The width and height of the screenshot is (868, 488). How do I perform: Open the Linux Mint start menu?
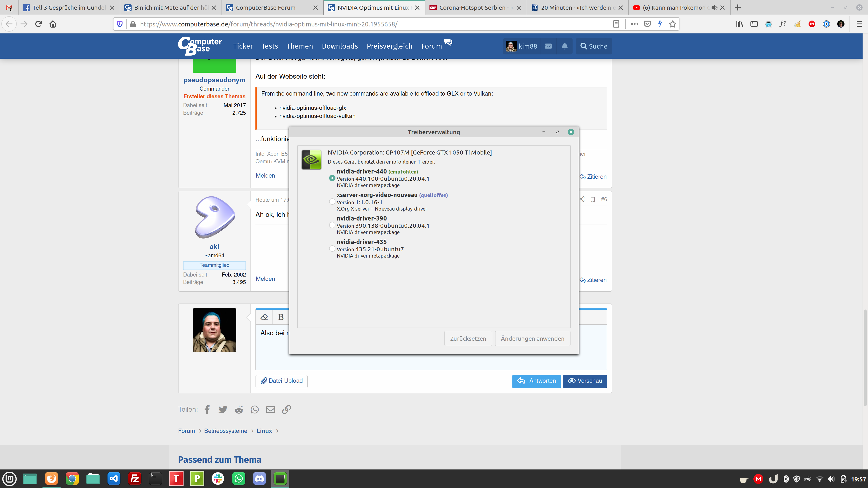pos(9,479)
